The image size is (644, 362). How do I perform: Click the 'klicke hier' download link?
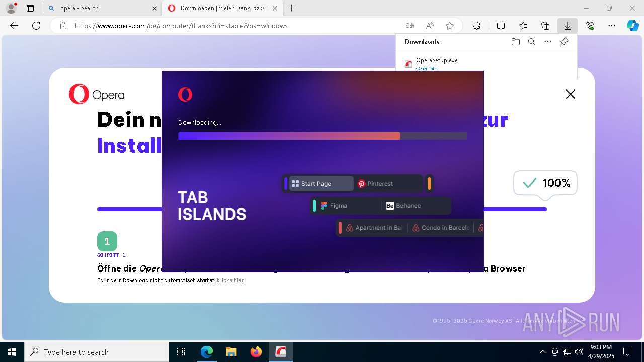(x=230, y=280)
